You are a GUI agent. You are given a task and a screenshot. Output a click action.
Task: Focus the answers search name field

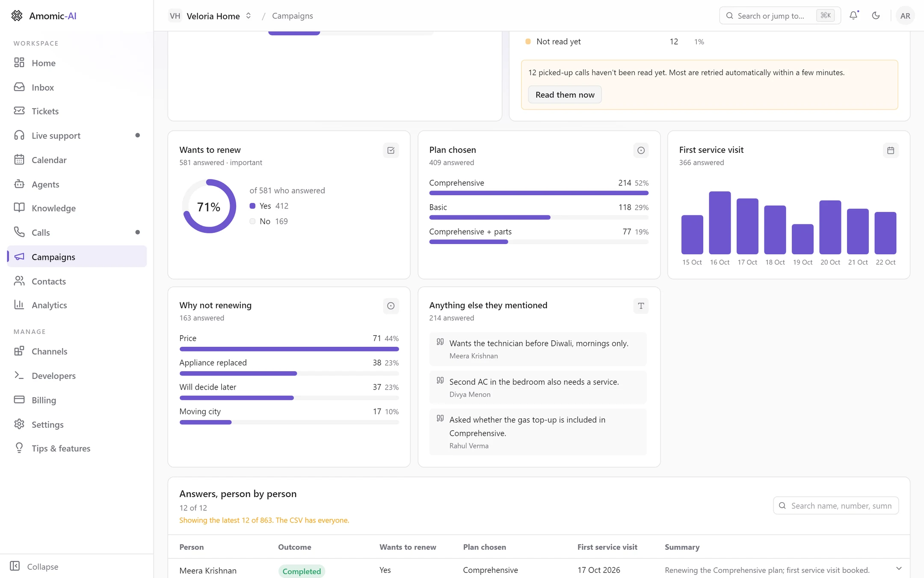pos(836,506)
